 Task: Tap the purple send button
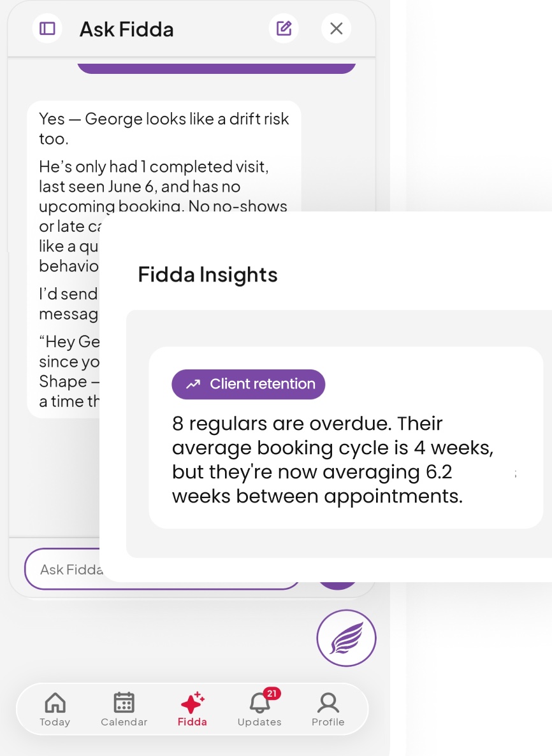click(x=338, y=585)
